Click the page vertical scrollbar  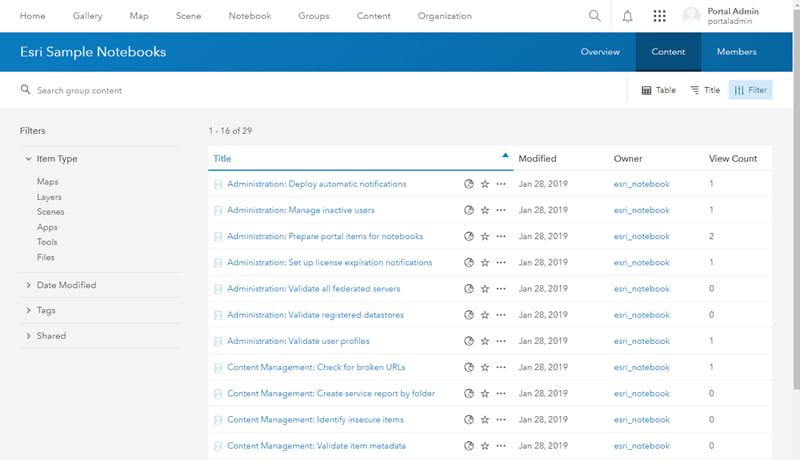[x=796, y=199]
